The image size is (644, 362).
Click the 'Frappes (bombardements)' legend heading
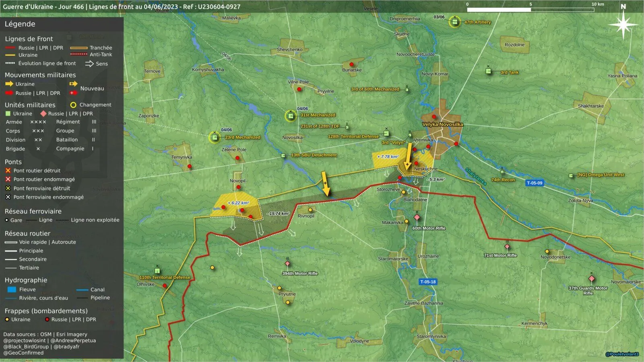(46, 311)
